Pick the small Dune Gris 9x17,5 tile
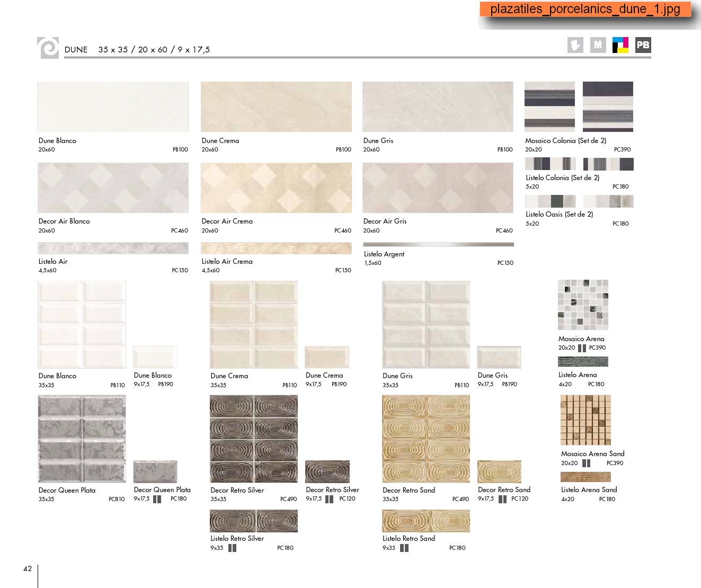The height and width of the screenshot is (588, 701). [499, 358]
